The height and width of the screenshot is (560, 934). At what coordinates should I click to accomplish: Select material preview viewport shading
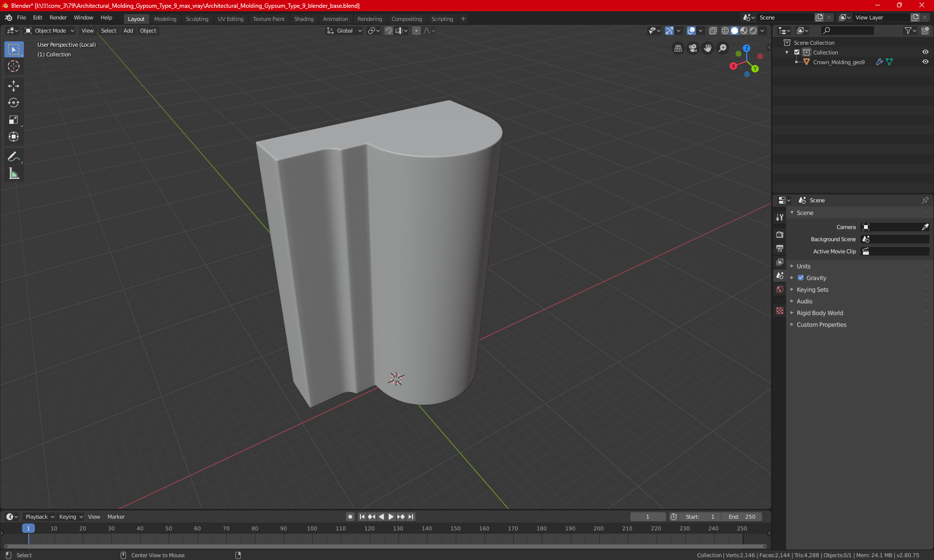(744, 31)
